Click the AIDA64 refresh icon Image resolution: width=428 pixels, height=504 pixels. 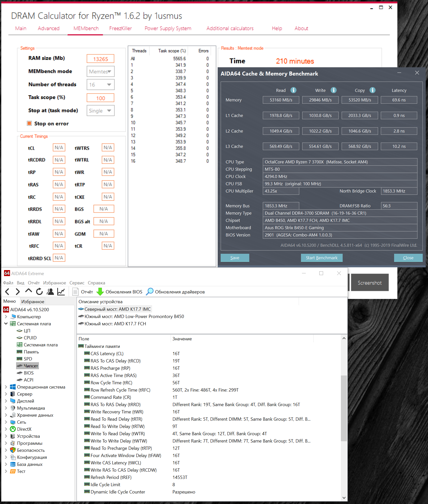click(x=39, y=292)
